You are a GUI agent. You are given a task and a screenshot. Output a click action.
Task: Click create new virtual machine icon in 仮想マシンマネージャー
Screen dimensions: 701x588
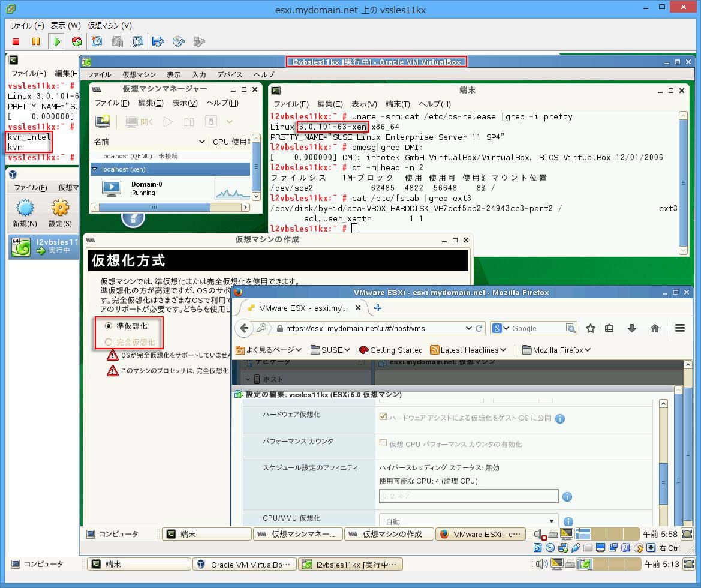[103, 122]
